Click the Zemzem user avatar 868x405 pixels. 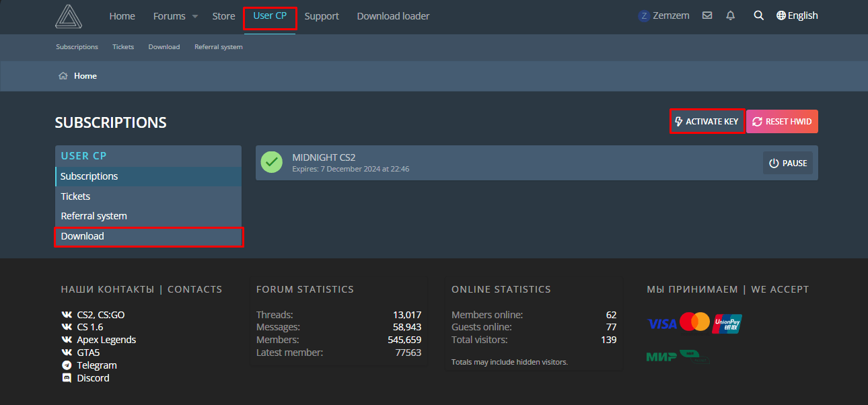(x=644, y=15)
